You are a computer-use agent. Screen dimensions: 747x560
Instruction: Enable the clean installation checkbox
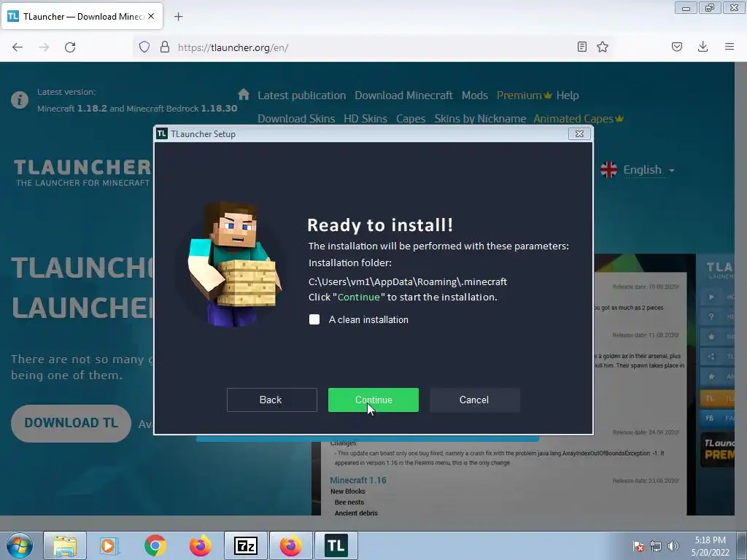coord(314,319)
